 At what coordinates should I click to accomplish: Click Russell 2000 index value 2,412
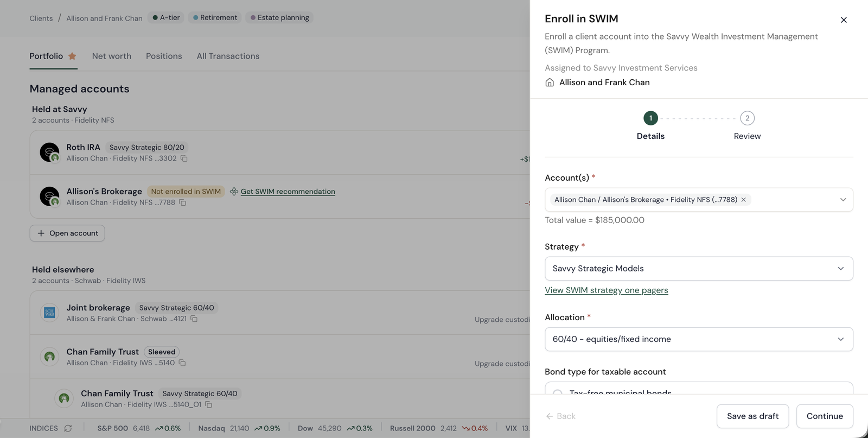coord(448,428)
